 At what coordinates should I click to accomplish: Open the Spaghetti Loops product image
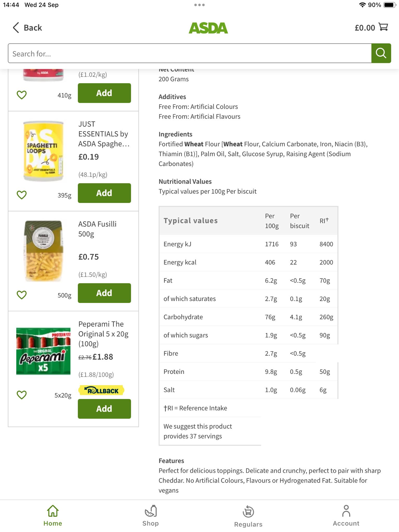43,151
